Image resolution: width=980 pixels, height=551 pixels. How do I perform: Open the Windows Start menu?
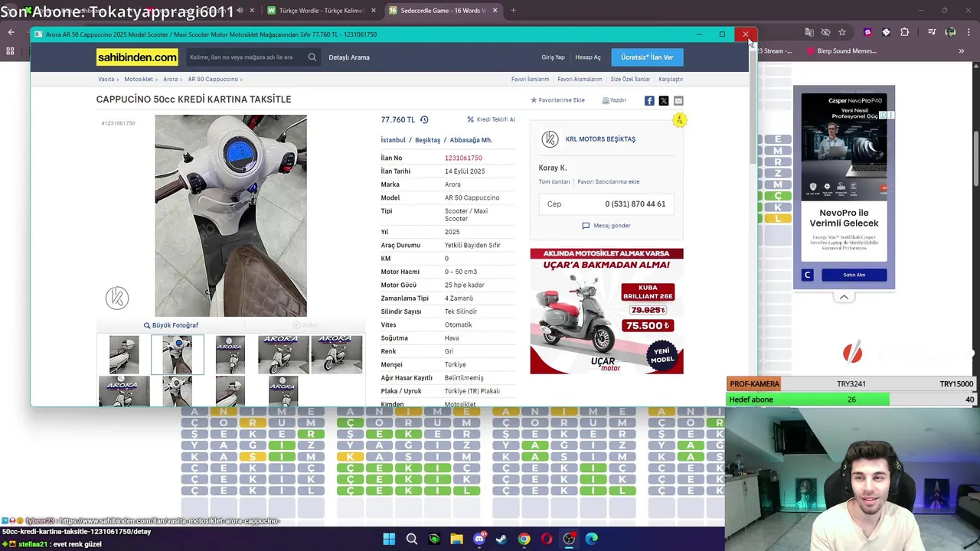point(389,539)
